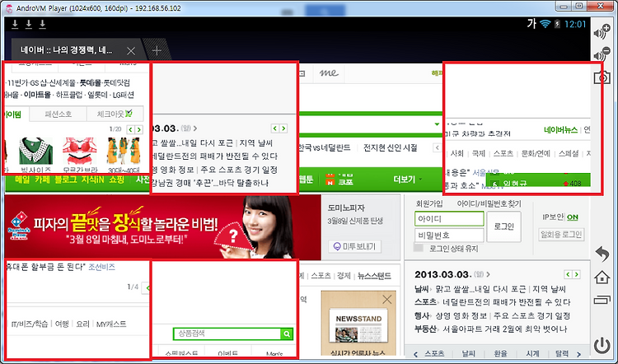Show previous item in trending topics

437,147
